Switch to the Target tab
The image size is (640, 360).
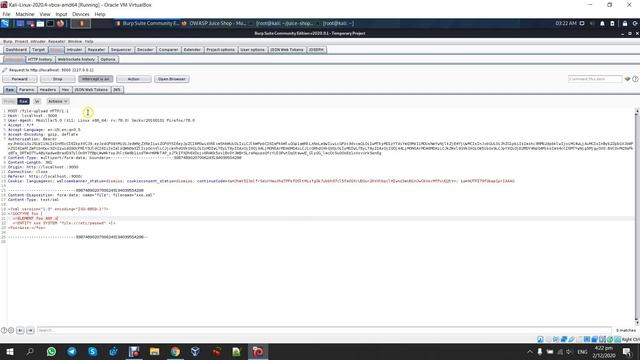38,50
